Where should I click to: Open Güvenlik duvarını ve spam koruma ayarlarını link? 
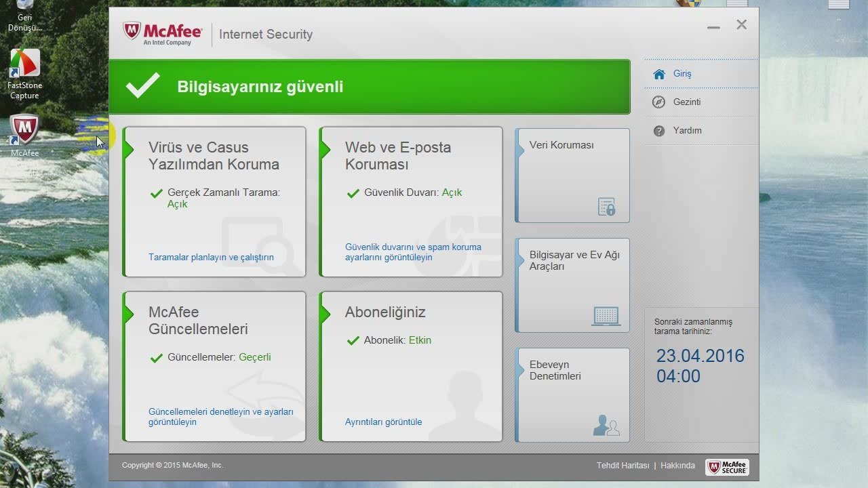coord(413,252)
